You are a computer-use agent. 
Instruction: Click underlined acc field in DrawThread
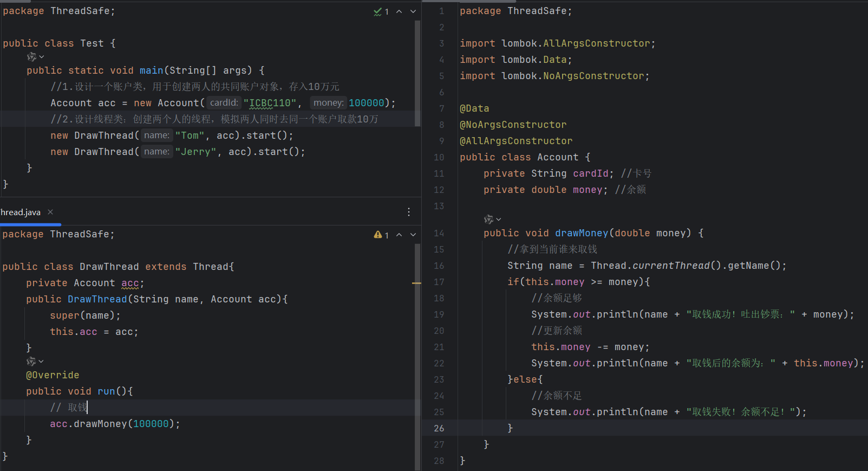(x=130, y=283)
